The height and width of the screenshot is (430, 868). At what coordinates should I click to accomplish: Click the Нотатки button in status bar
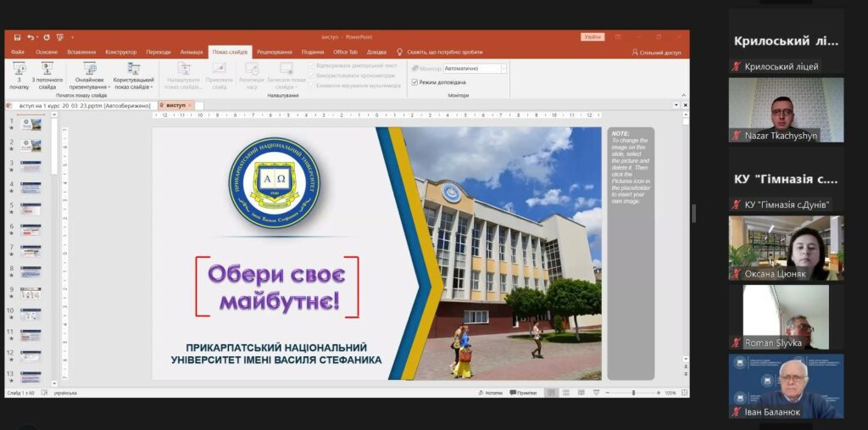pyautogui.click(x=489, y=393)
